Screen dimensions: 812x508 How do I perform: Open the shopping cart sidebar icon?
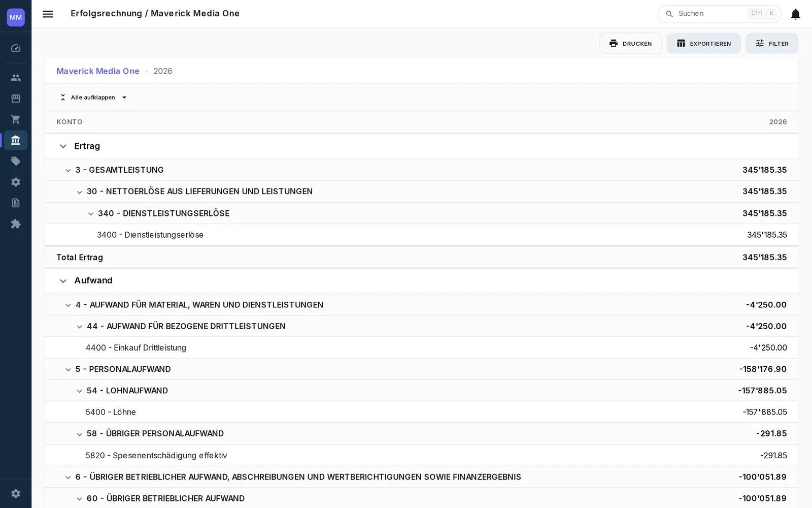(x=16, y=119)
